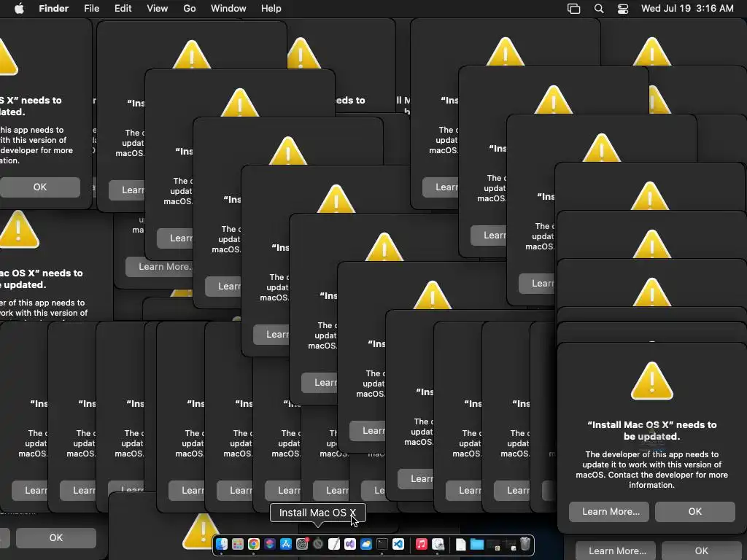Open Terminal from the Dock
Viewport: 747px width, 560px height.
[382, 544]
